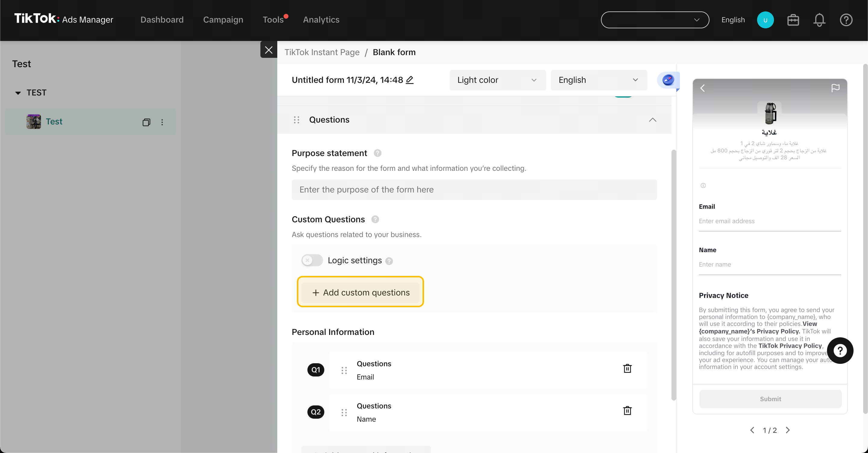Viewport: 868px width, 453px height.
Task: Open the briefcase business center icon
Action: click(x=793, y=20)
